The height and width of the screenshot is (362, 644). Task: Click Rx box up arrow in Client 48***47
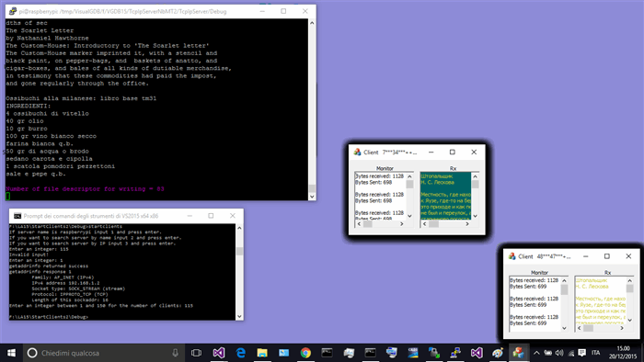(x=629, y=280)
